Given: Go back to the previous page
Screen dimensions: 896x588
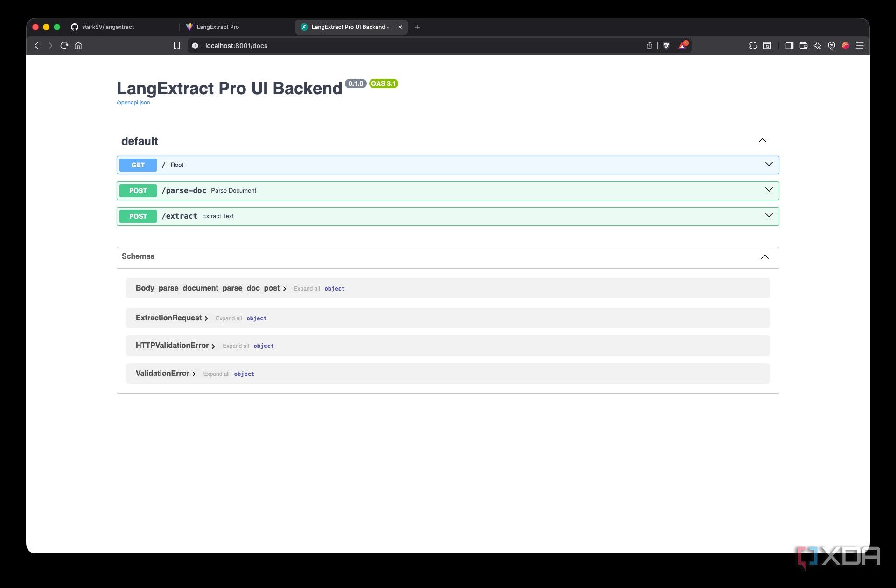Looking at the screenshot, I should tap(36, 46).
